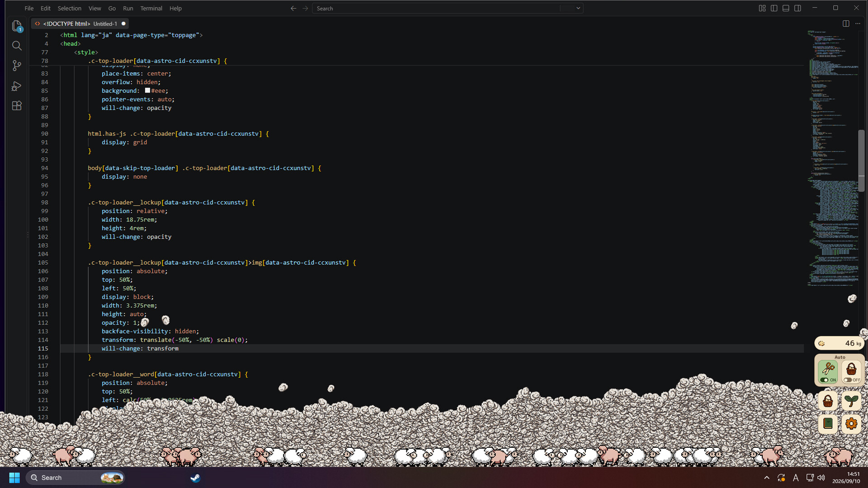Click the unsaved dot on Untitled-1 tab
The image size is (868, 488).
[x=123, y=23]
